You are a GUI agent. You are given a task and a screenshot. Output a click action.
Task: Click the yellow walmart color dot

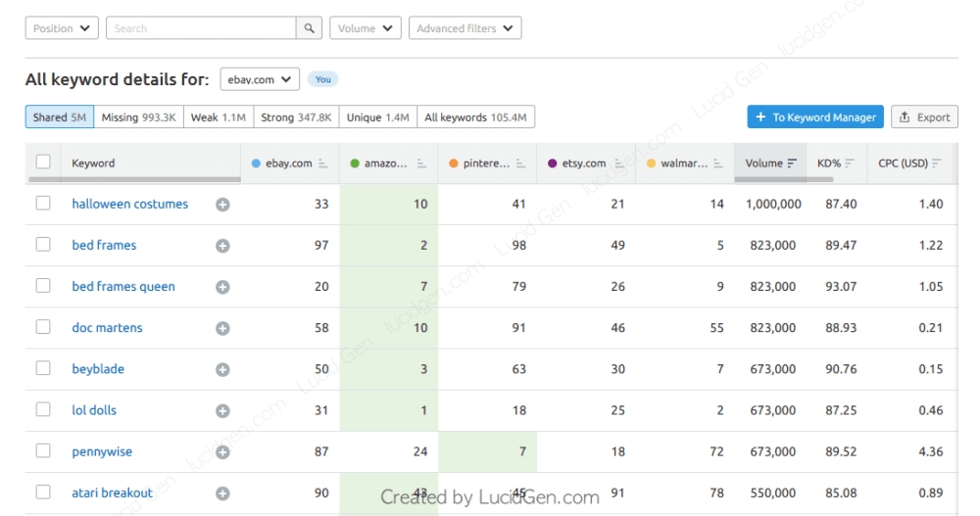651,164
